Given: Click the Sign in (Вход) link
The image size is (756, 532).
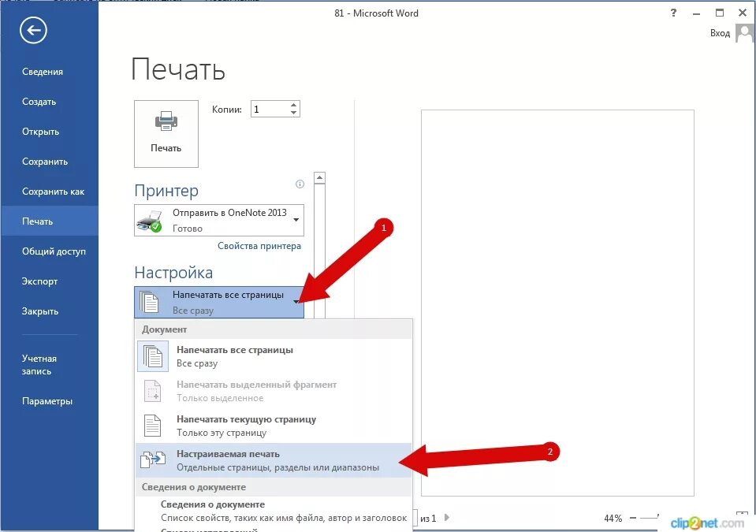Looking at the screenshot, I should [x=720, y=33].
